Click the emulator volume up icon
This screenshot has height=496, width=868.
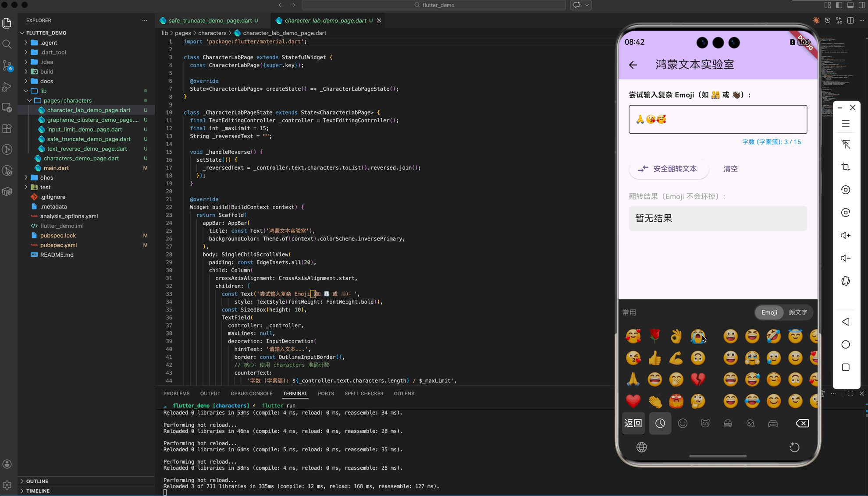[x=845, y=236]
